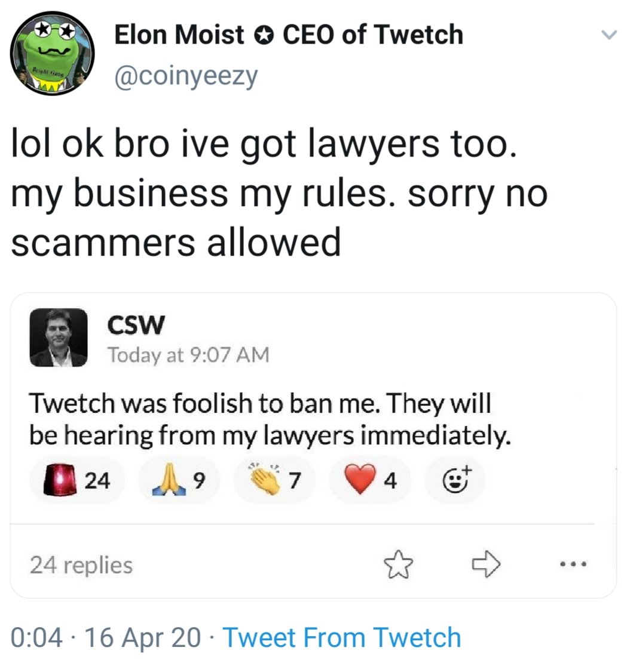The width and height of the screenshot is (627, 672).
Task: Toggle the praying hands reaction
Action: (x=178, y=480)
